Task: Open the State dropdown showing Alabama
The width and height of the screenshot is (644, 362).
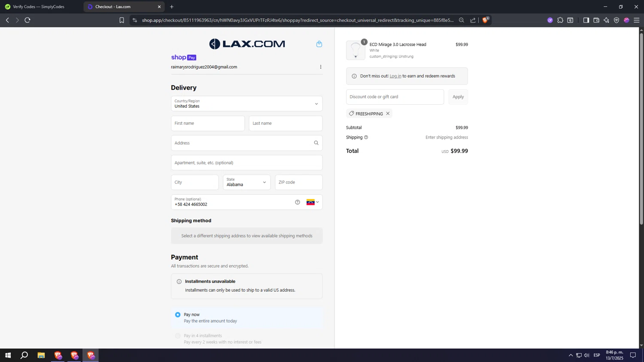Action: coord(247,182)
